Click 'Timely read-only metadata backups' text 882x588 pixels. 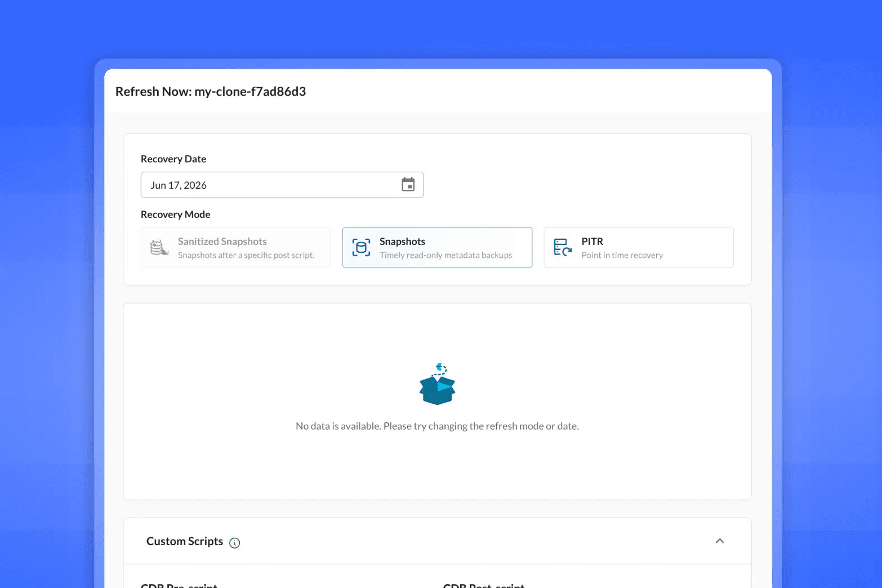coord(446,255)
